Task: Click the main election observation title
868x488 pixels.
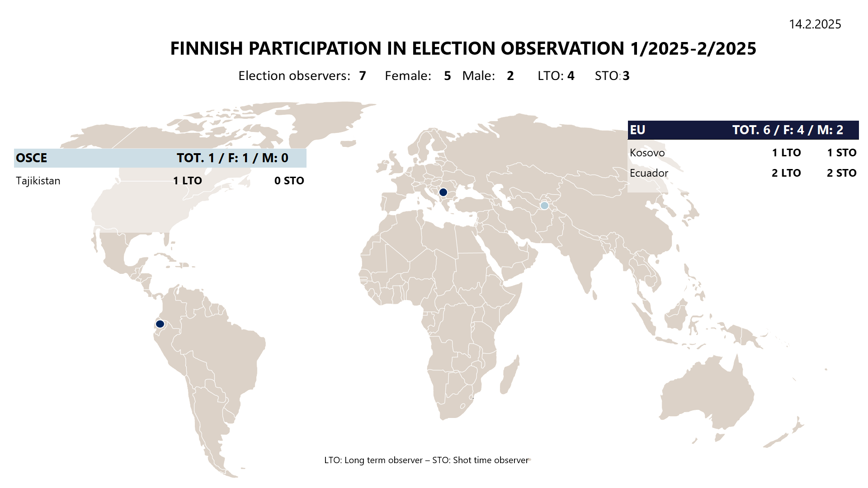Action: click(x=463, y=48)
